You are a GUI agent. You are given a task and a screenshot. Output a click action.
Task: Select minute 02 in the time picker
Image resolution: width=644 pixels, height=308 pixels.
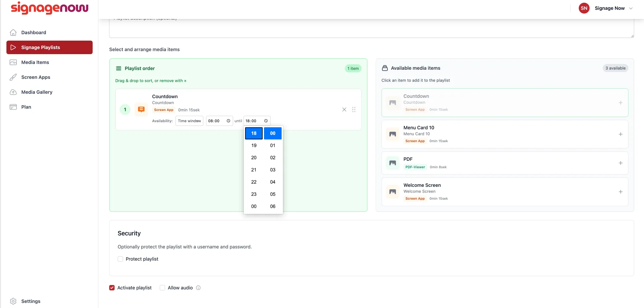273,158
